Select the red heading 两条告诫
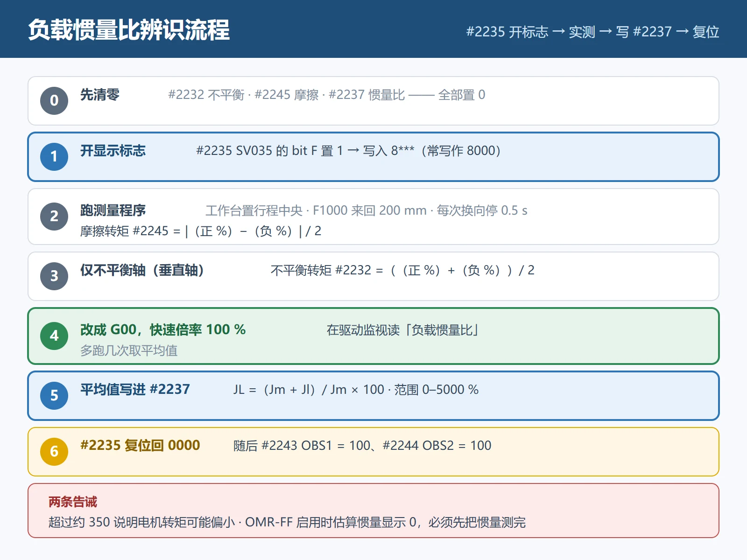747x560 pixels. pyautogui.click(x=73, y=502)
